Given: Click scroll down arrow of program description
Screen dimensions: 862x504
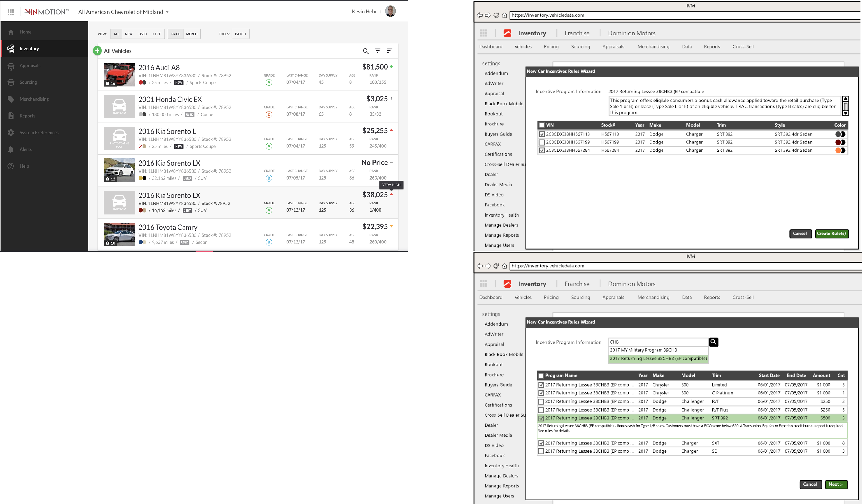Looking at the screenshot, I should pyautogui.click(x=846, y=113).
